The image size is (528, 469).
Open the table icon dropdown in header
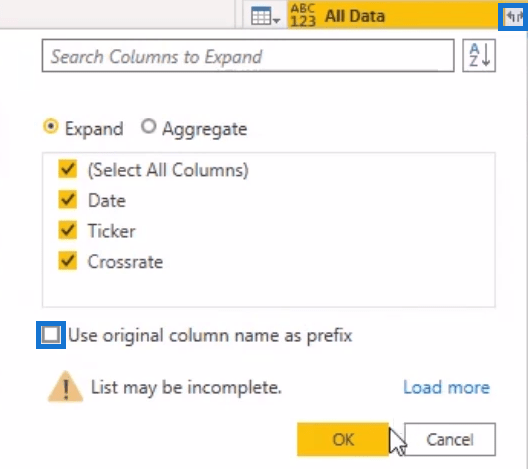[265, 16]
